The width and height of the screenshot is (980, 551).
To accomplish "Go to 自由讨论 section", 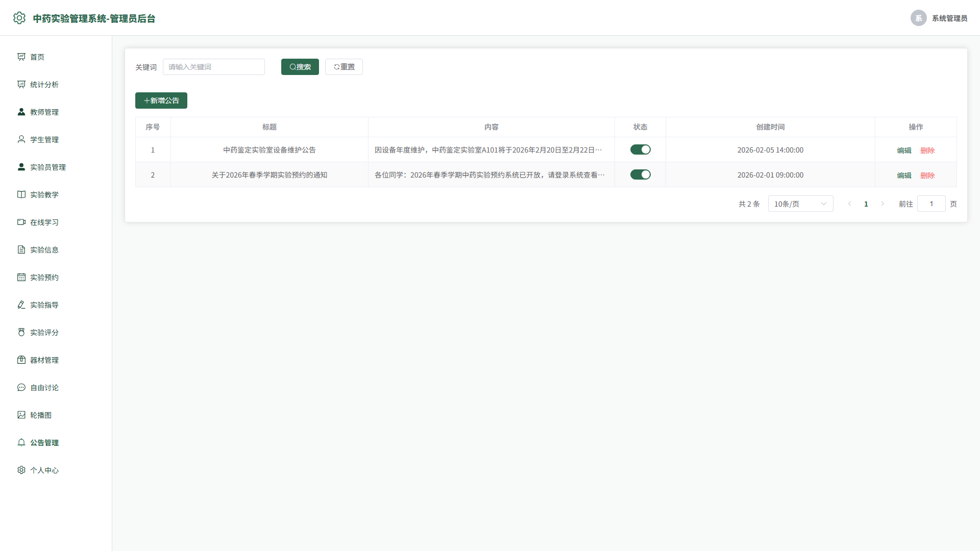I will 56,387.
